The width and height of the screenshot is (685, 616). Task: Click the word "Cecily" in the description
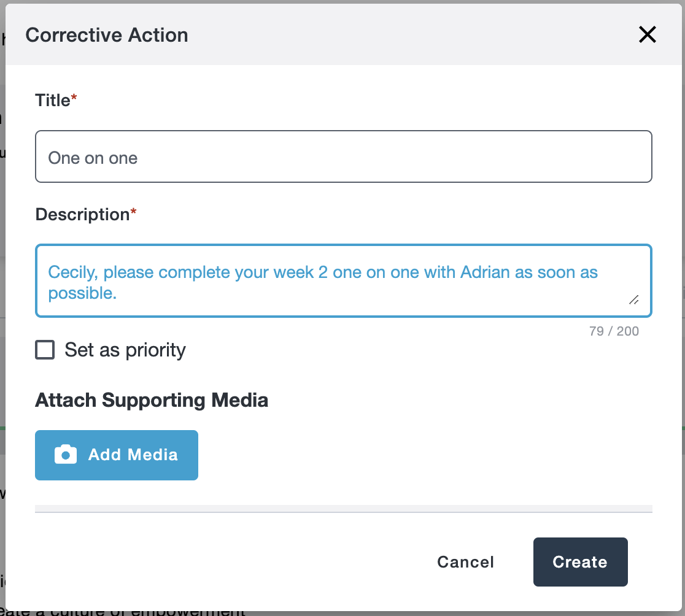coord(71,272)
